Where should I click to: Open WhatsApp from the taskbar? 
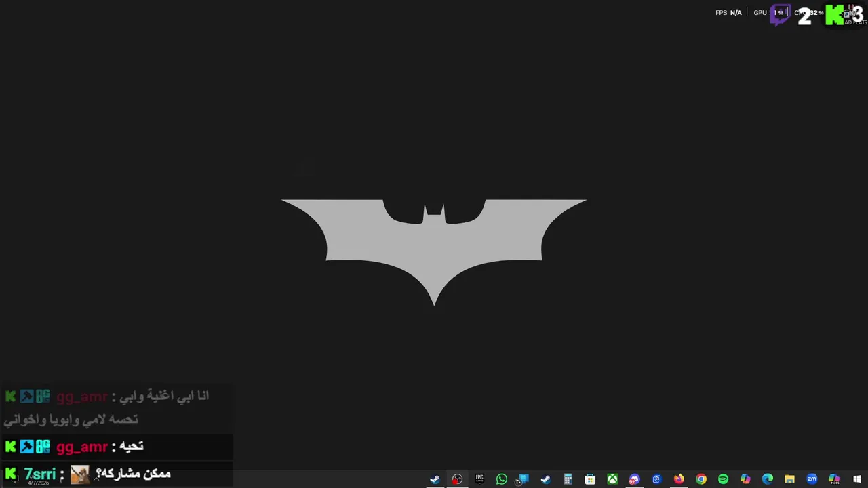pyautogui.click(x=502, y=479)
